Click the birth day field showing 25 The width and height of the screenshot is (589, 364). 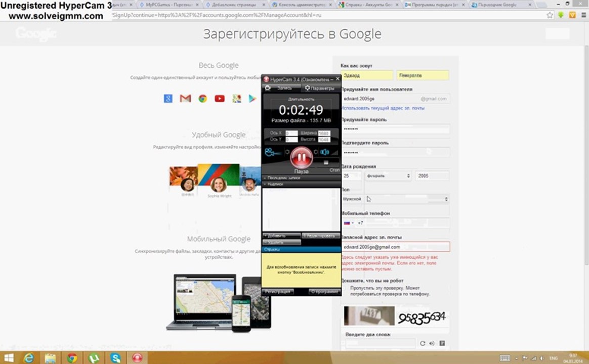[351, 175]
